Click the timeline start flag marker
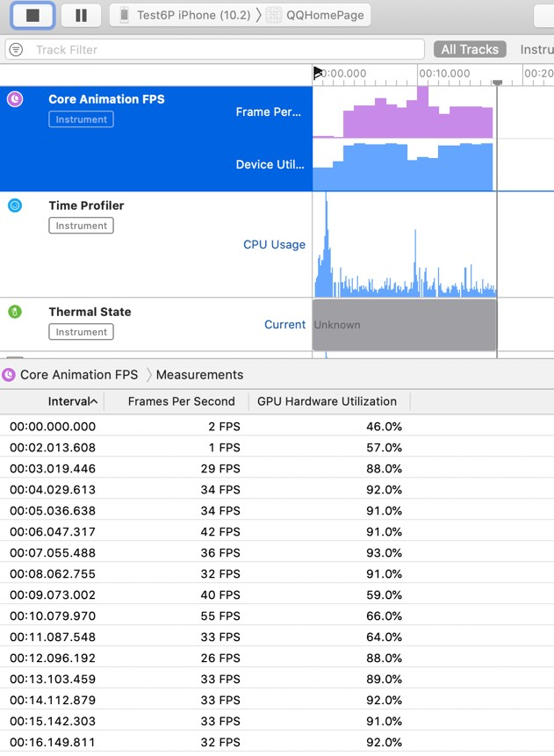Image resolution: width=554 pixels, height=756 pixels. [318, 73]
